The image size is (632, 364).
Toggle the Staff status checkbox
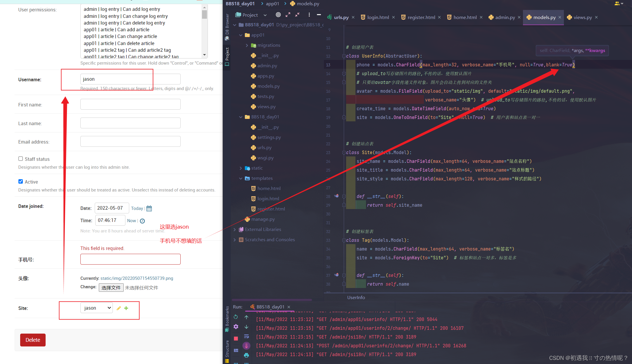pyautogui.click(x=20, y=158)
